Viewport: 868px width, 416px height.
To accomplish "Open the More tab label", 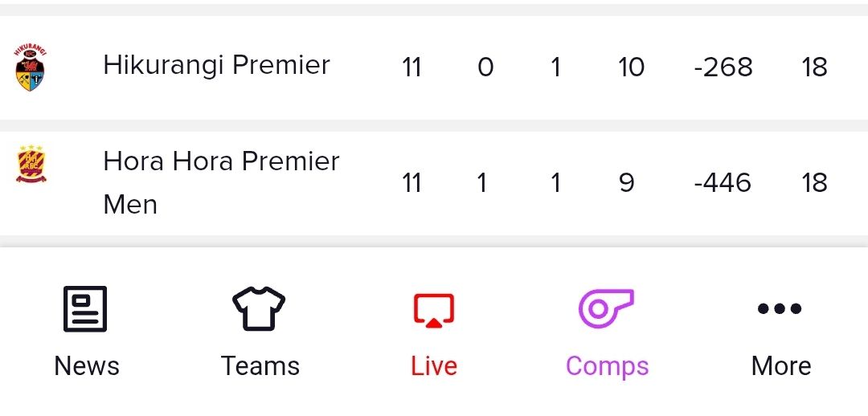I will [780, 366].
